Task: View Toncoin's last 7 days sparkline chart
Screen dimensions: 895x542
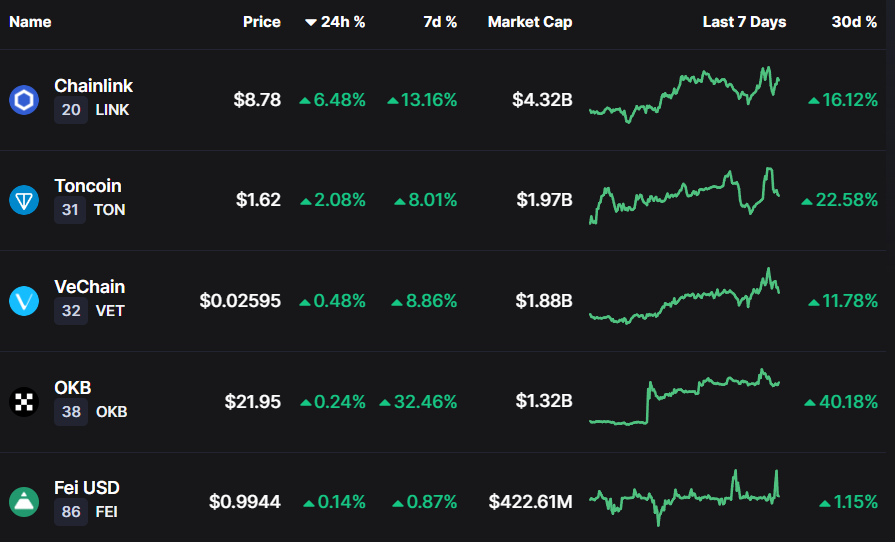Action: (x=685, y=195)
